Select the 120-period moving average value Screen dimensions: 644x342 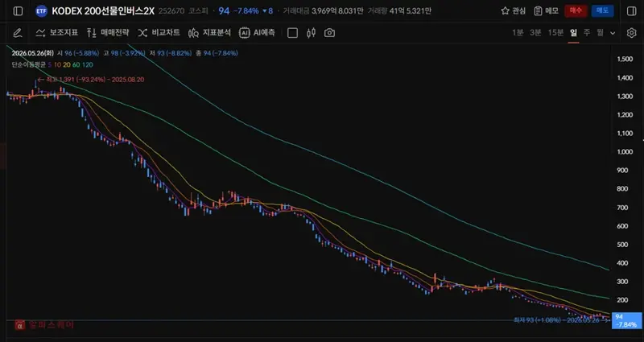click(88, 65)
